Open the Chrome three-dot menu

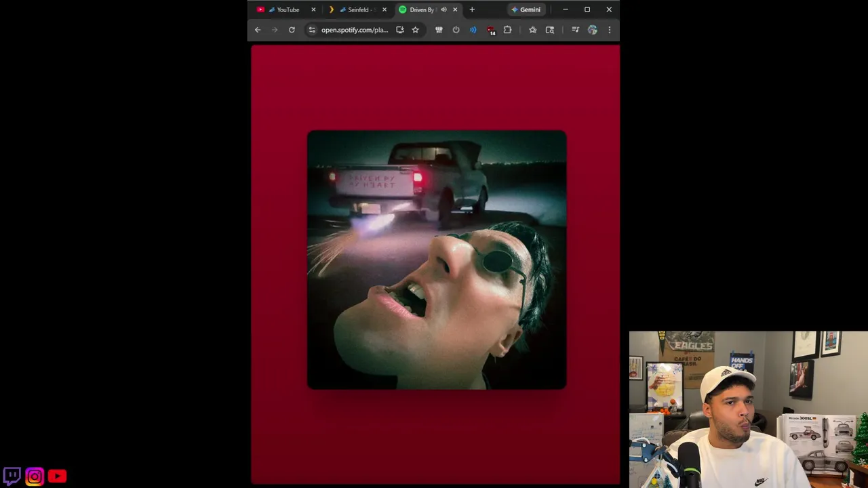point(609,30)
